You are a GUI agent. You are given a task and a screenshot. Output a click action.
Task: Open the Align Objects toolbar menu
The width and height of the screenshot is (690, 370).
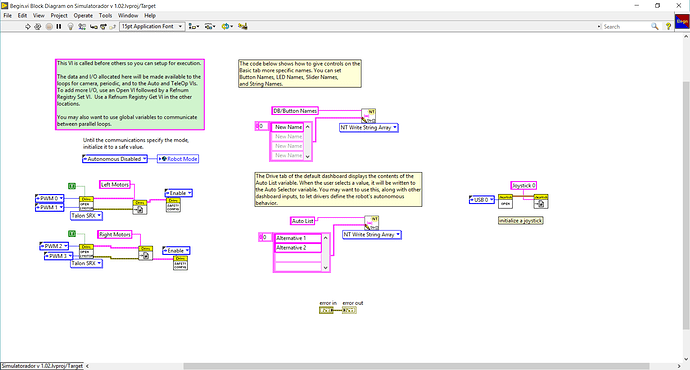point(194,26)
